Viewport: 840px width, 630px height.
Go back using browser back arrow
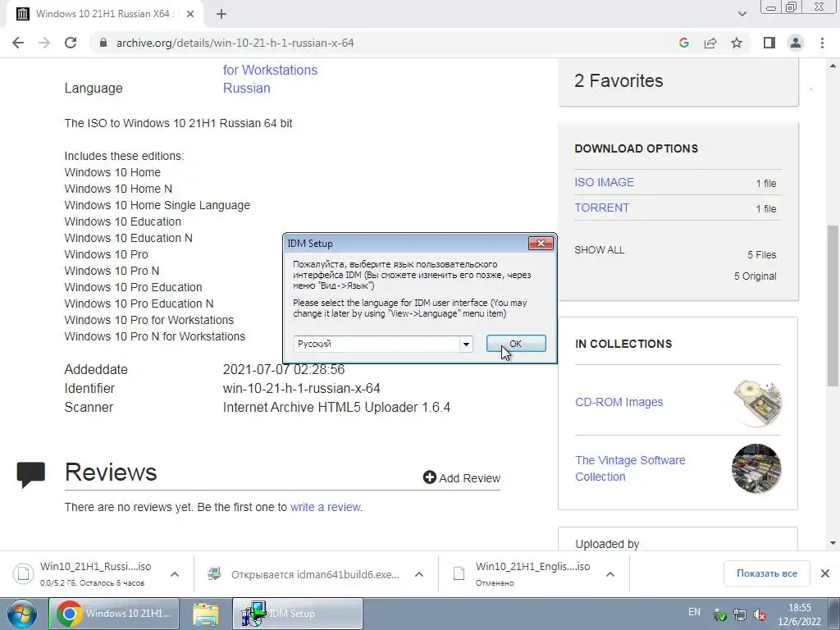[x=18, y=43]
